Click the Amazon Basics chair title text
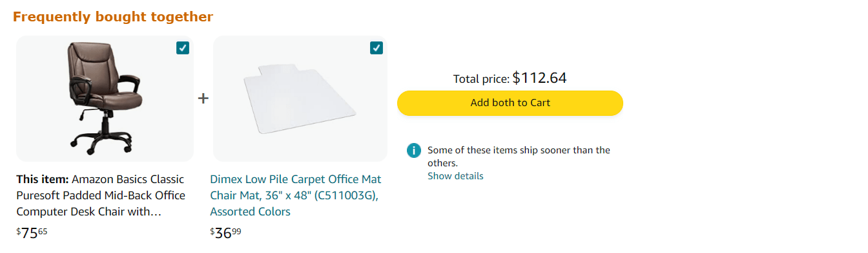Image resolution: width=868 pixels, height=253 pixels. (101, 195)
